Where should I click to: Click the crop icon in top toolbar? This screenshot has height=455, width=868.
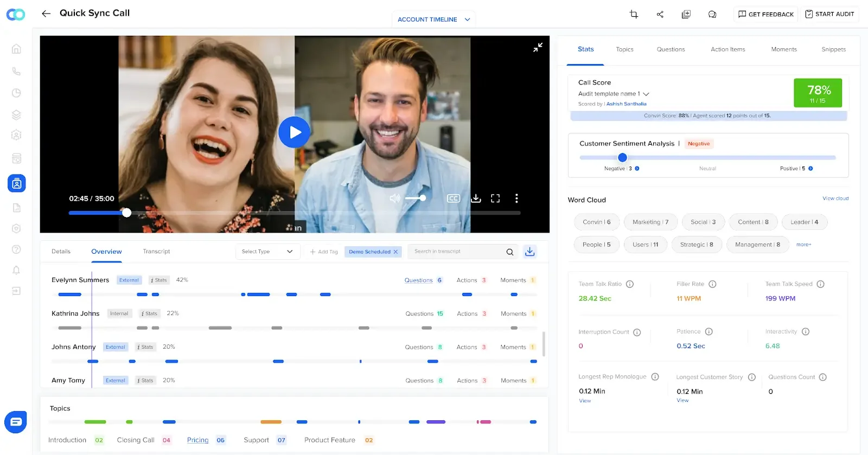point(634,14)
